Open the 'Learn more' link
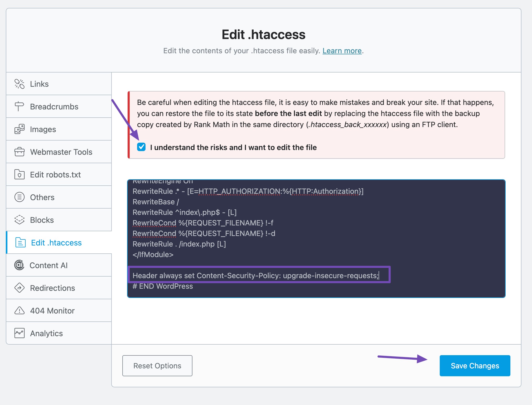This screenshot has width=532, height=405. coord(342,51)
